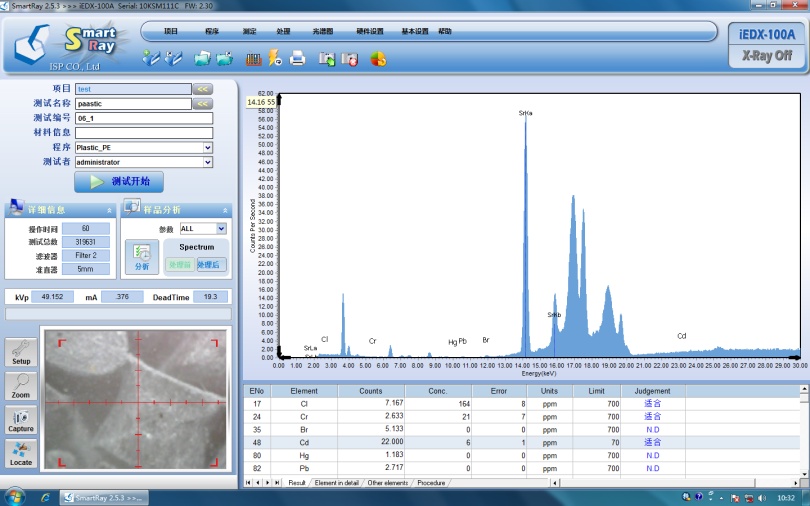Click 测试开始 start test button
The width and height of the screenshot is (810, 506).
click(x=119, y=182)
